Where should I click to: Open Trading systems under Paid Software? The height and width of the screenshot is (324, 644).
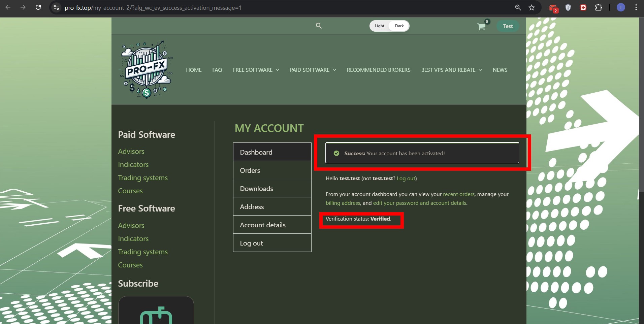click(143, 178)
